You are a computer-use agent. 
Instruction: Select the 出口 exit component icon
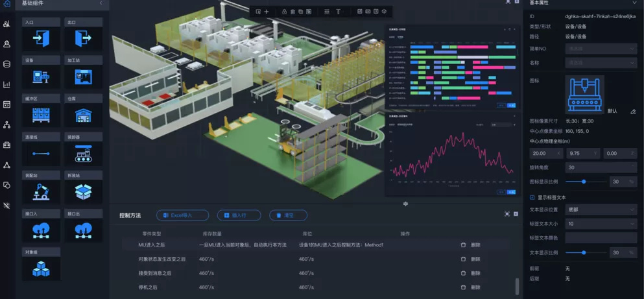coord(84,39)
